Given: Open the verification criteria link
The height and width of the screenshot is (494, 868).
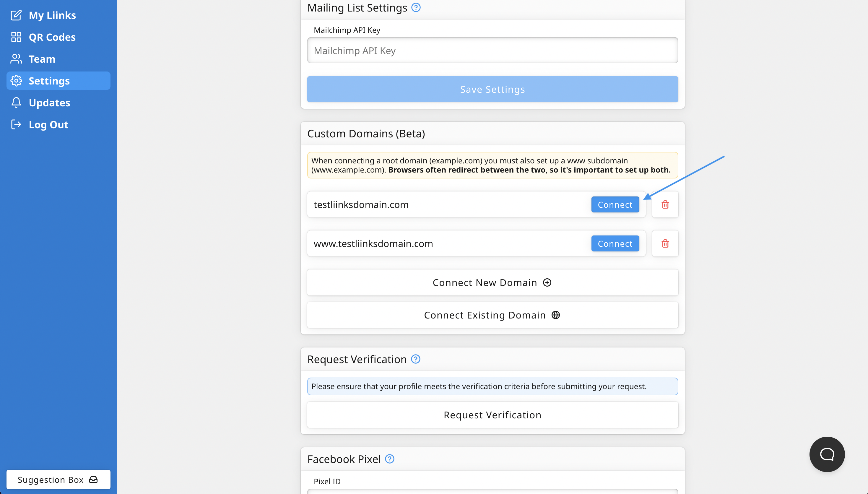Looking at the screenshot, I should [495, 386].
